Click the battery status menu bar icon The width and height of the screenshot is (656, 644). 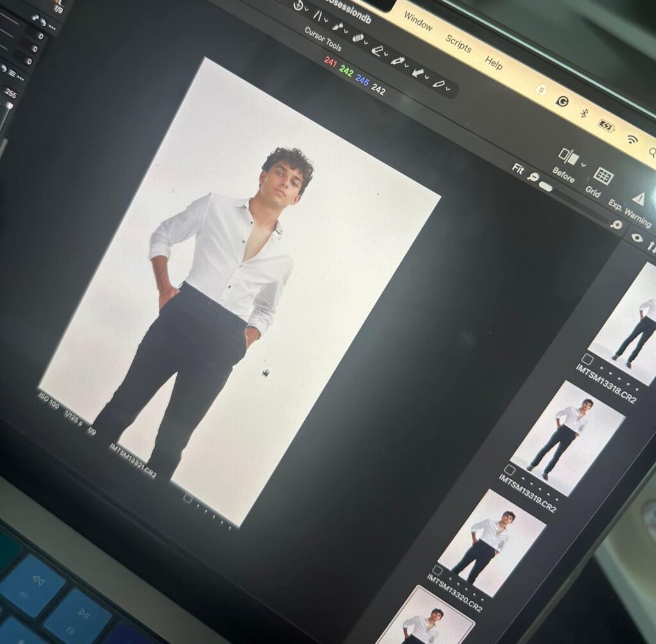(606, 125)
